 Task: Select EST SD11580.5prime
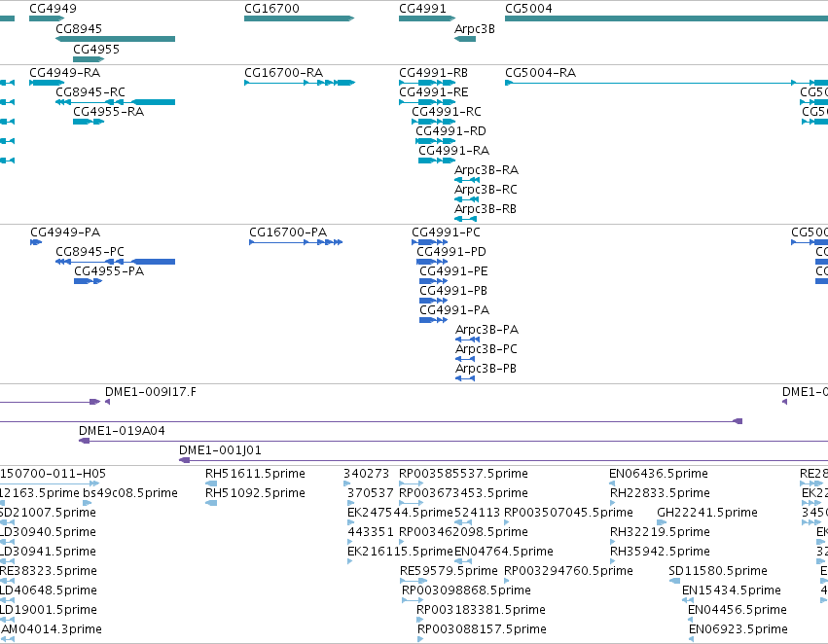click(x=718, y=571)
